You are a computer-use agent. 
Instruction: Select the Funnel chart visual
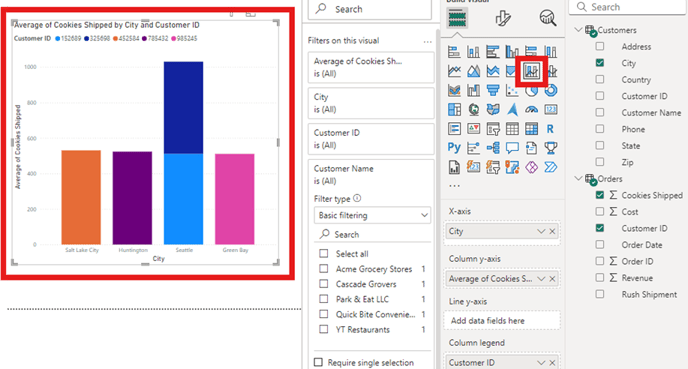click(x=493, y=90)
